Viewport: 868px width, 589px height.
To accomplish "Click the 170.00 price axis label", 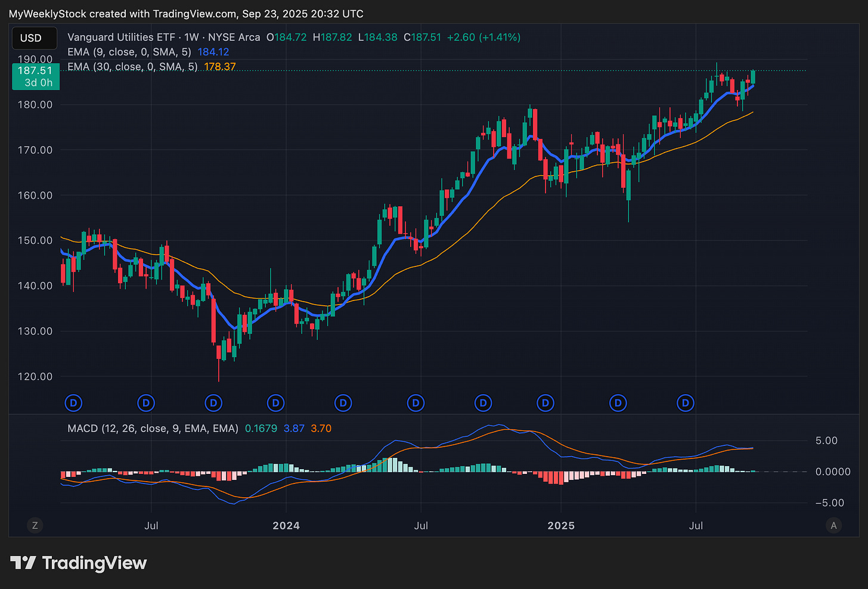I will coord(35,150).
